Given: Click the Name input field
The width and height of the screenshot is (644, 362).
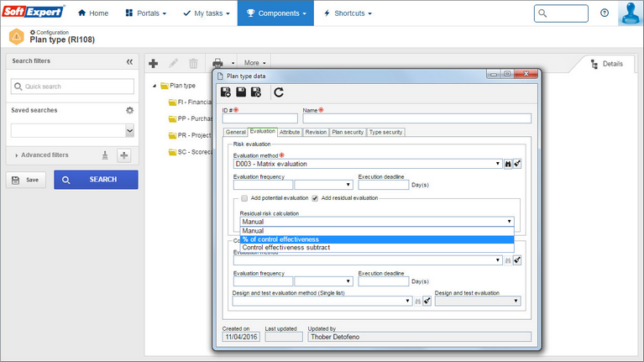Looking at the screenshot, I should [416, 118].
